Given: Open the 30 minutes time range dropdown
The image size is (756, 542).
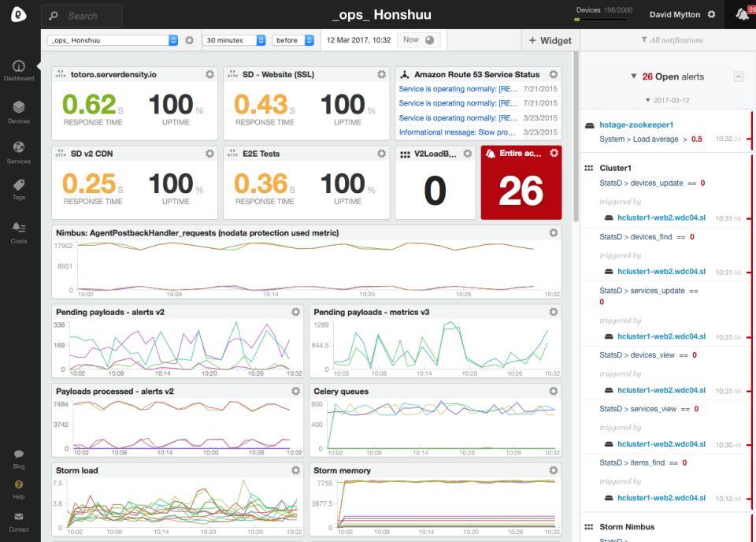Looking at the screenshot, I should tap(235, 40).
